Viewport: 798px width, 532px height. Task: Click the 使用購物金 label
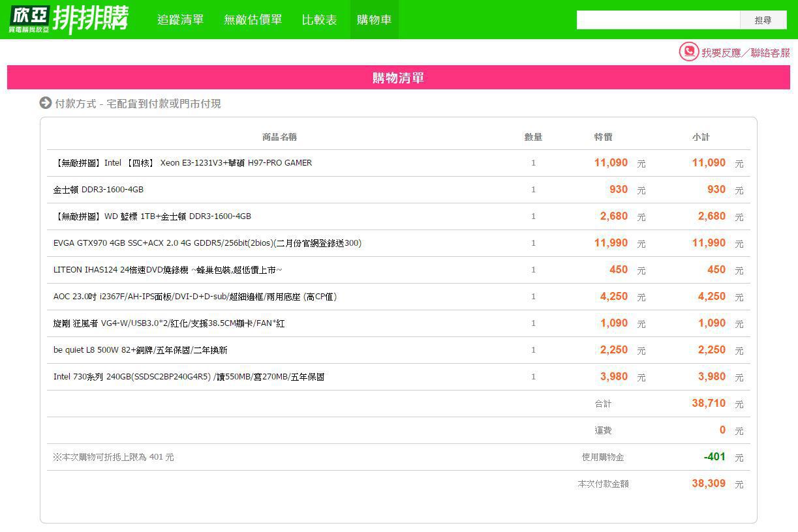point(603,458)
